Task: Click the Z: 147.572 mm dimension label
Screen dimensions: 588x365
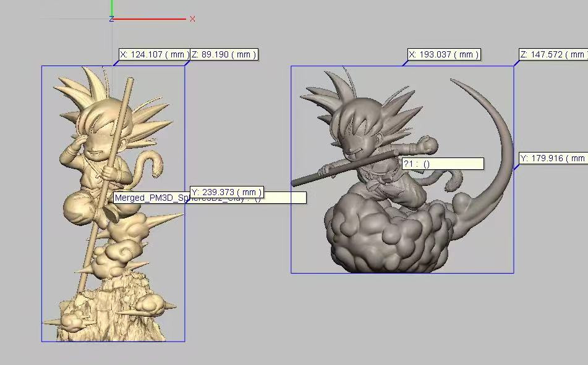Action: (x=550, y=54)
